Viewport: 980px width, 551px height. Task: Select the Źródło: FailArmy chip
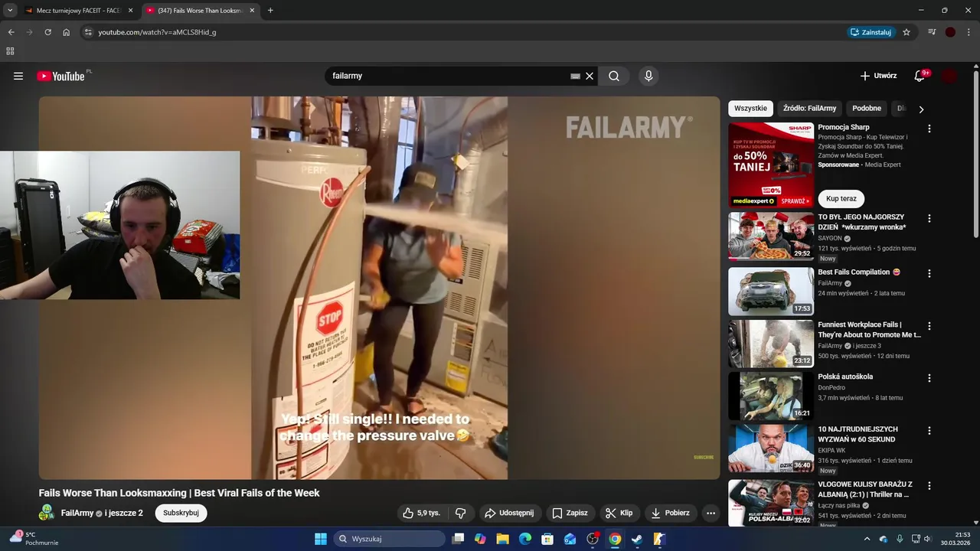[809, 108]
